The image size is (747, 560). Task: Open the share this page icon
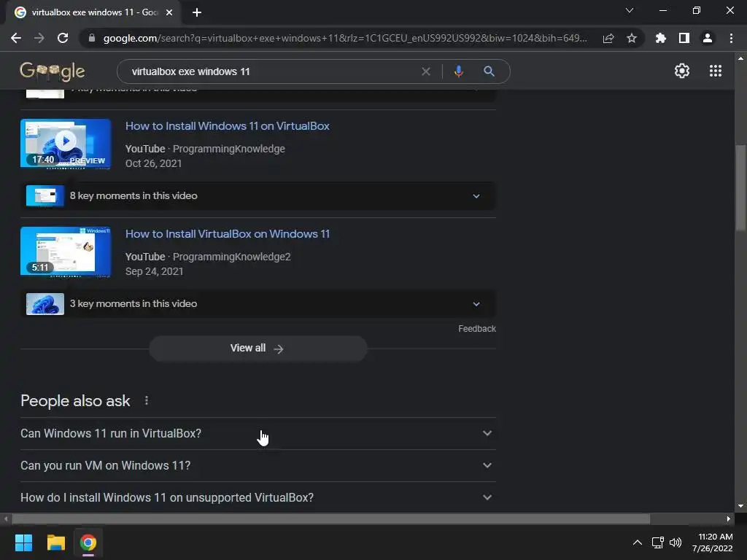tap(608, 39)
